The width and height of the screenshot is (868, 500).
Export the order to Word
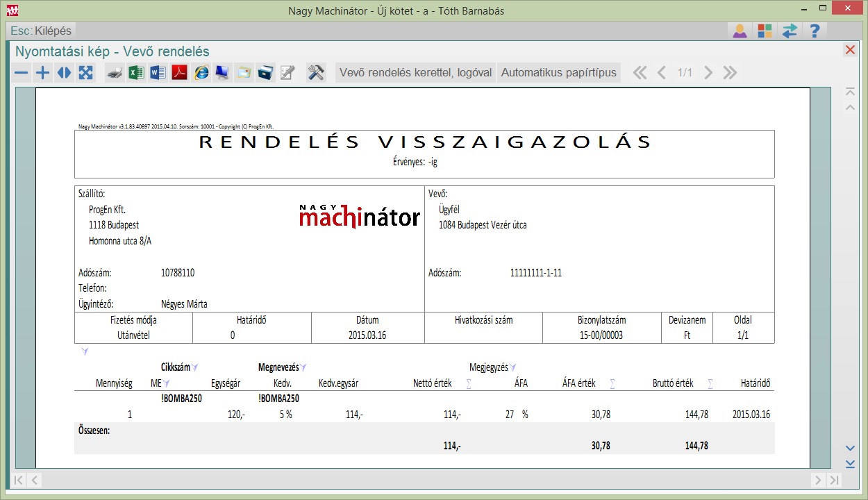158,73
